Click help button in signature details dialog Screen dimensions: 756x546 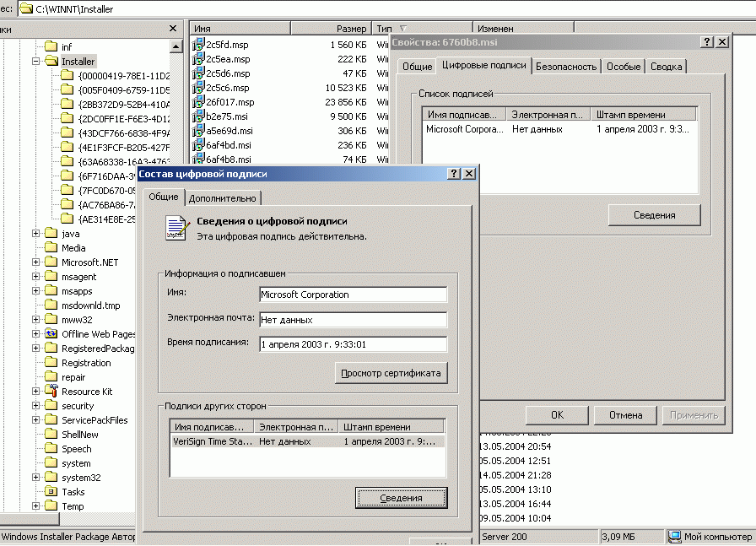(454, 174)
